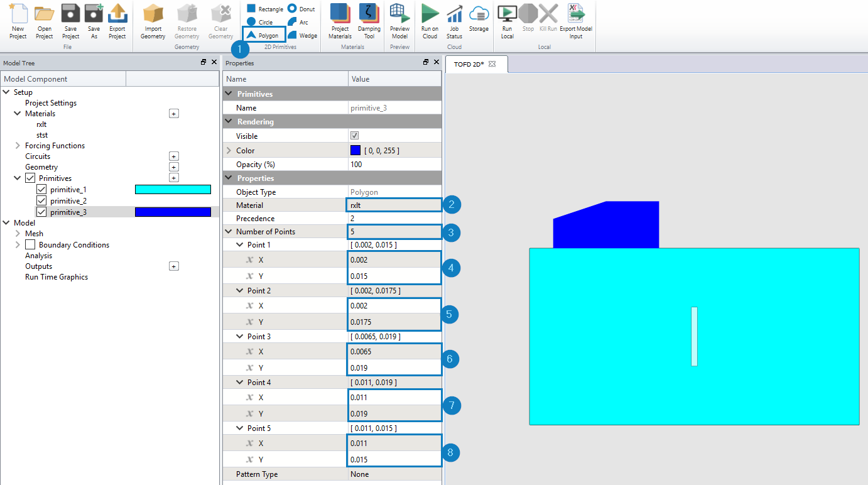Image resolution: width=868 pixels, height=485 pixels.
Task: Select the Donut primitive tool
Action: click(301, 9)
